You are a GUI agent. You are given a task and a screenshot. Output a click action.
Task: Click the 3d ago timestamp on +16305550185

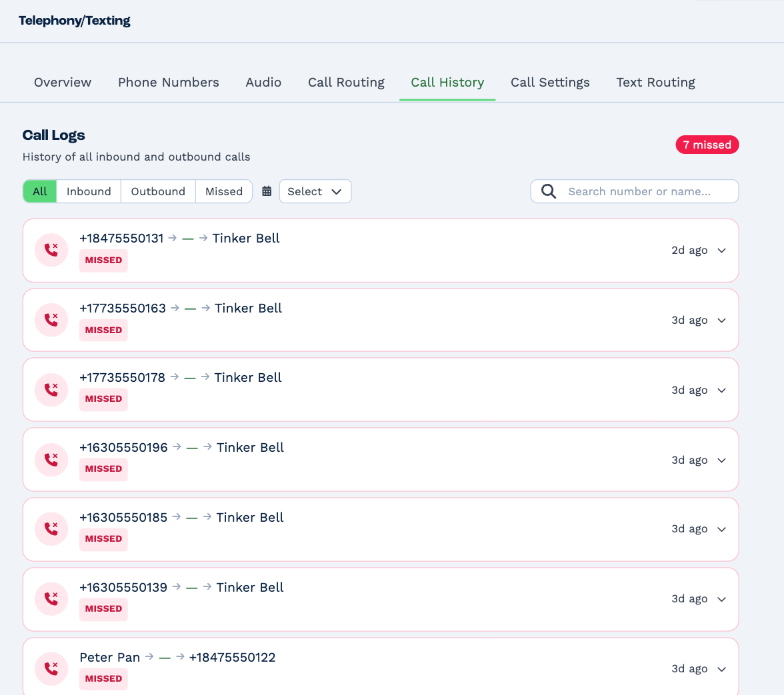click(689, 529)
